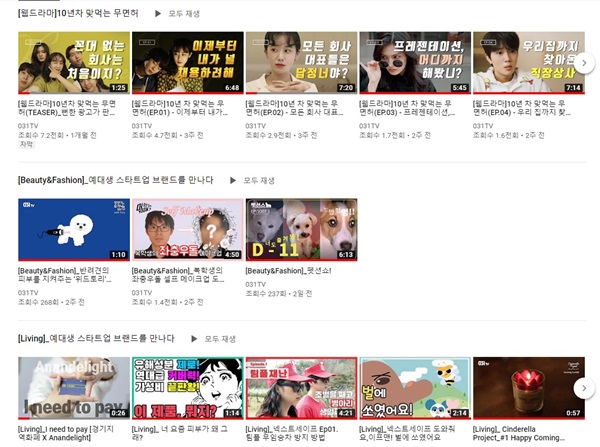Play the 'I need to pay' video thumbnail
Screen dimensions: 600x447
73,388
